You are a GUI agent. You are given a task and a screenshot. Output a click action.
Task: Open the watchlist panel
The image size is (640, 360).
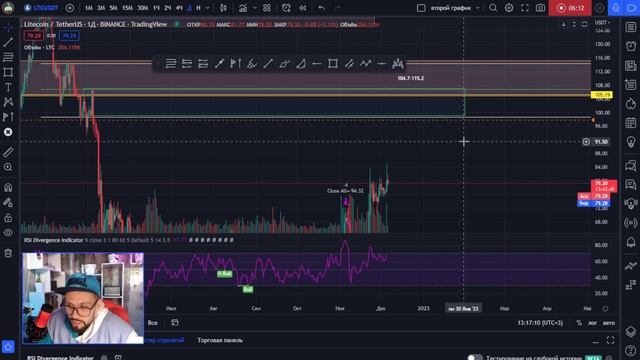tap(631, 27)
